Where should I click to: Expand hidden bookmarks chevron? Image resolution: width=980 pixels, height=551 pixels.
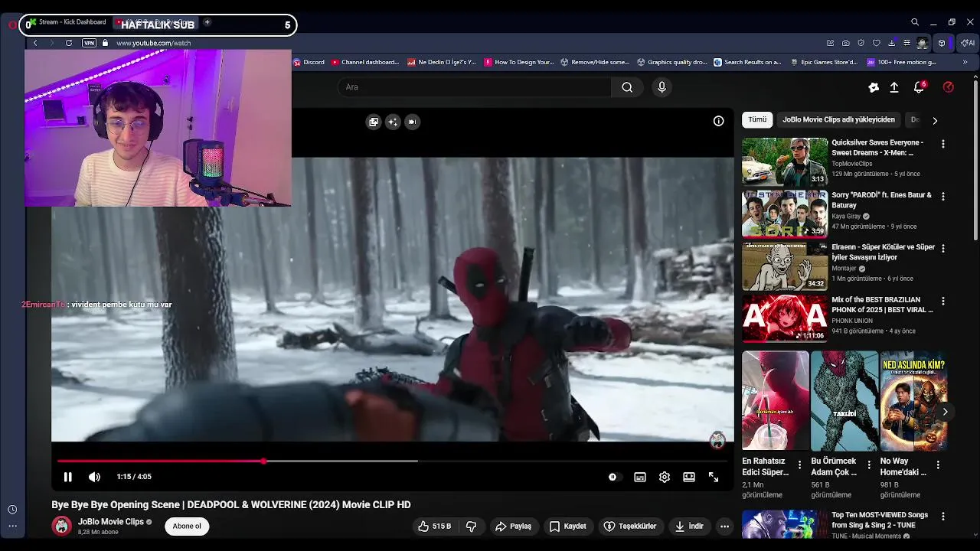tap(964, 62)
